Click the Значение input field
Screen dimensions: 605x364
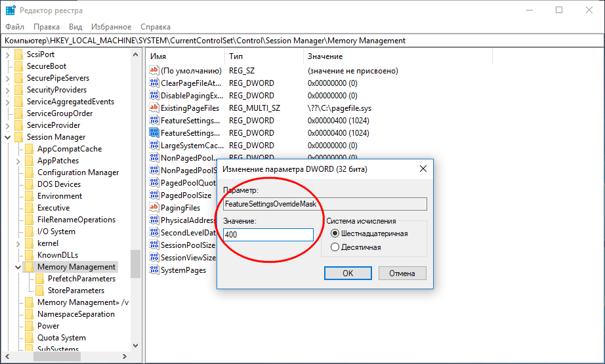(268, 235)
